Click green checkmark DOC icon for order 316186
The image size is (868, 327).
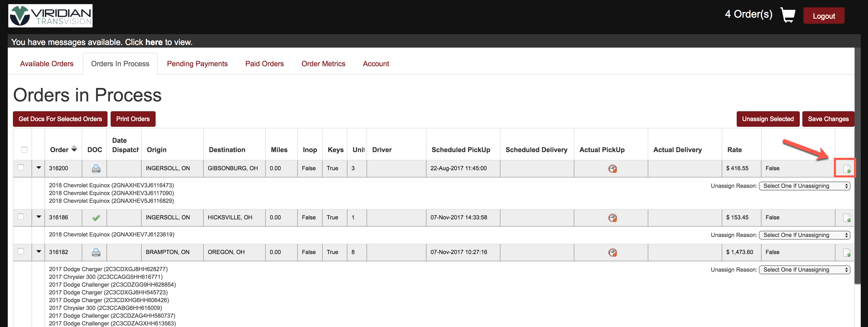coord(96,218)
